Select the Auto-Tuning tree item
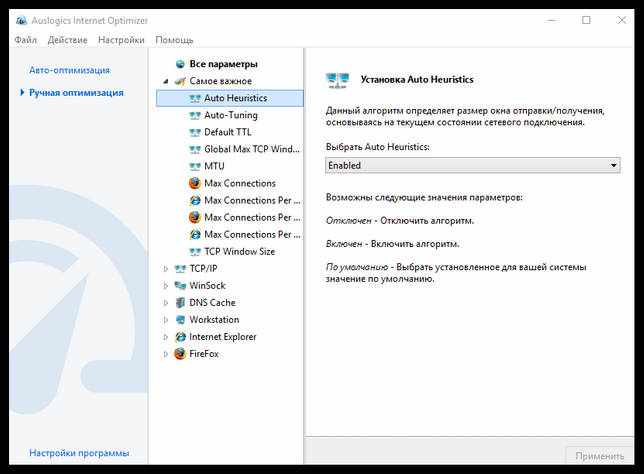644x474 pixels. click(x=231, y=115)
